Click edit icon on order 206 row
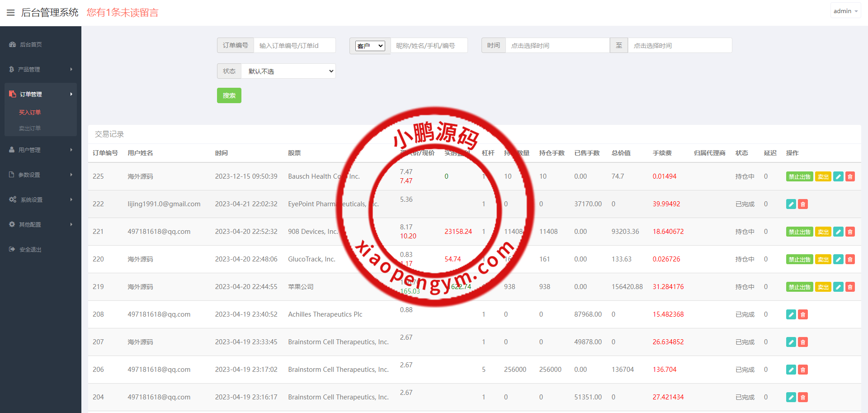 point(791,370)
